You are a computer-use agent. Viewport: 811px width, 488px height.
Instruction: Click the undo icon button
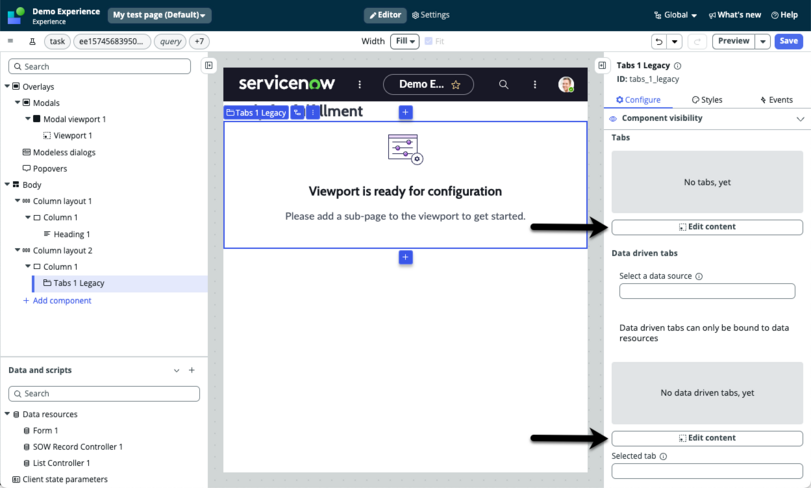click(658, 41)
